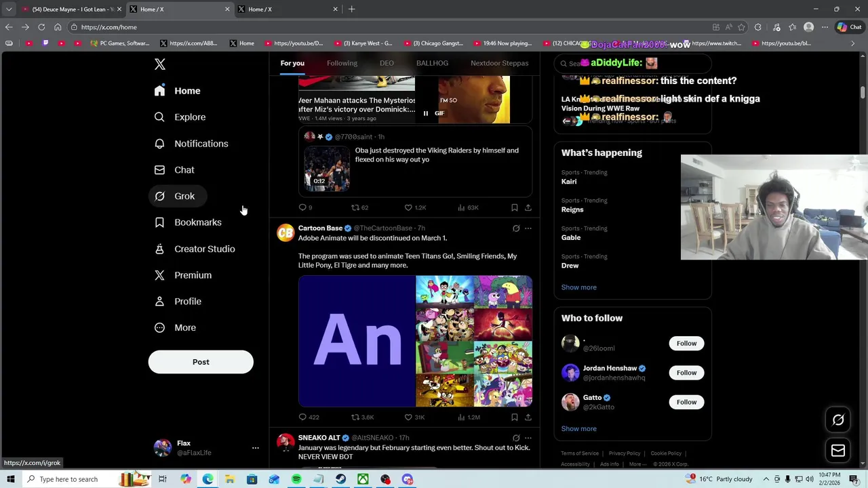
Task: View analytics showing 63K views
Action: (468, 207)
